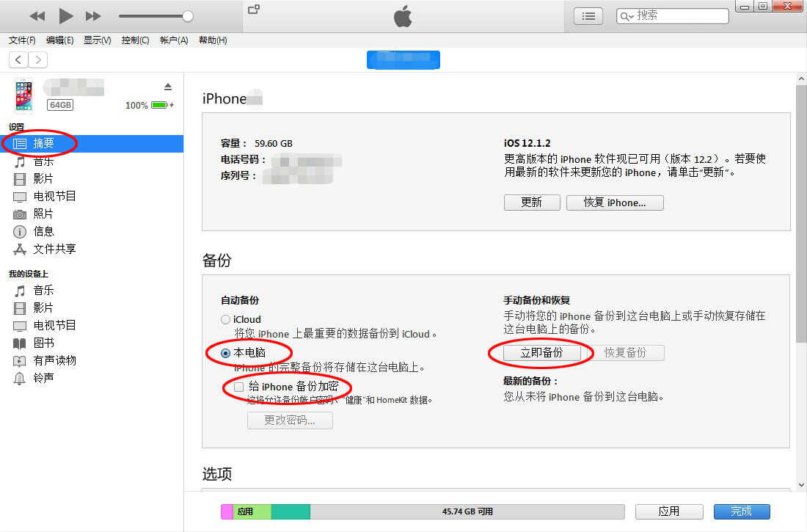Open the 控制(C) menu
Viewport: 807px width, 532px height.
tap(136, 40)
